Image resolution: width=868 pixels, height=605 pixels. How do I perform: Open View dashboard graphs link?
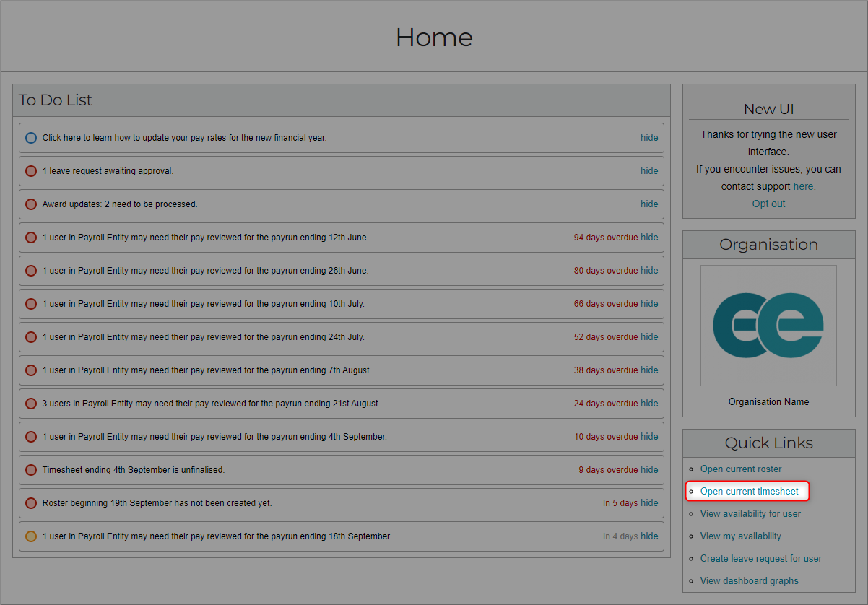pos(750,580)
